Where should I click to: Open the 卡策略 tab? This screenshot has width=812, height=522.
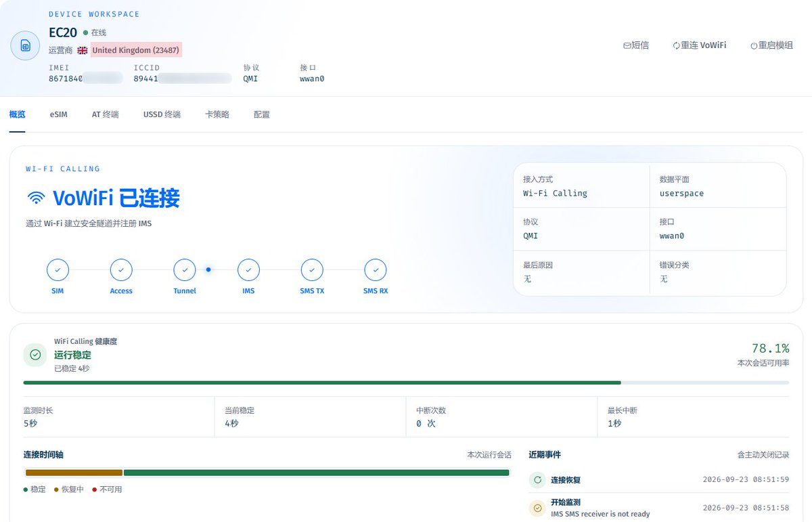tap(217, 114)
